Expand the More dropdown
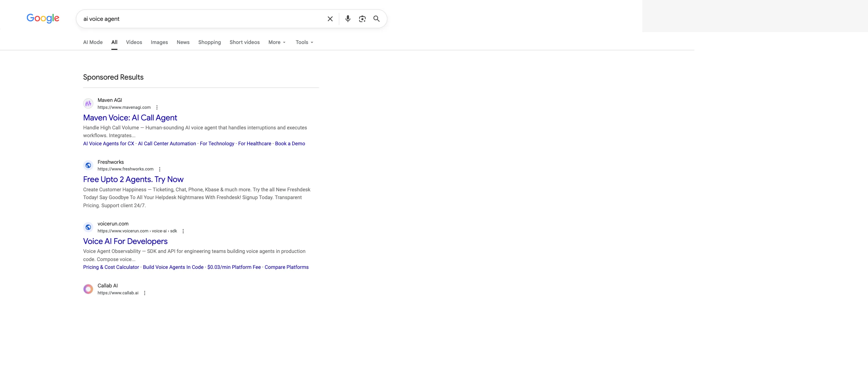The height and width of the screenshot is (369, 868). click(277, 42)
